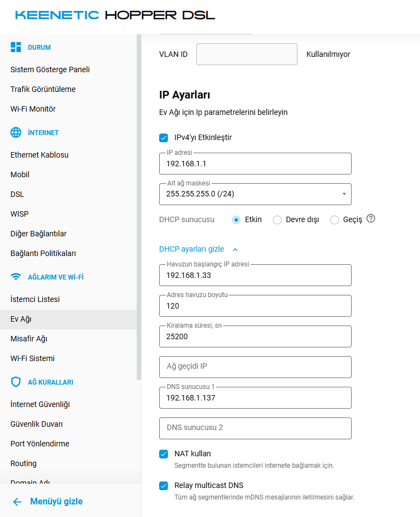Click the Menüyü gizle link
This screenshot has height=517, width=420.
(x=56, y=502)
